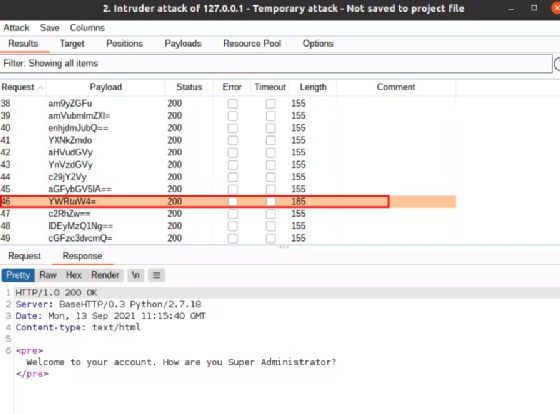Toggle the Error checkbox in row 40
Viewport: 560px width, 414px height.
click(x=233, y=128)
